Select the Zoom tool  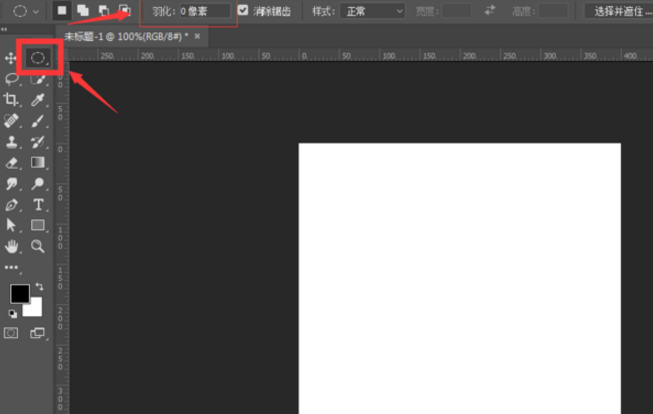coord(38,245)
